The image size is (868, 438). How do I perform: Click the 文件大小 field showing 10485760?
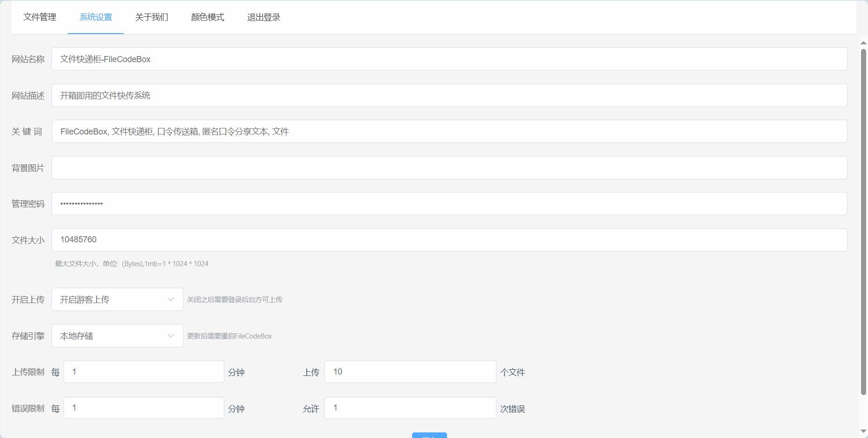(449, 240)
